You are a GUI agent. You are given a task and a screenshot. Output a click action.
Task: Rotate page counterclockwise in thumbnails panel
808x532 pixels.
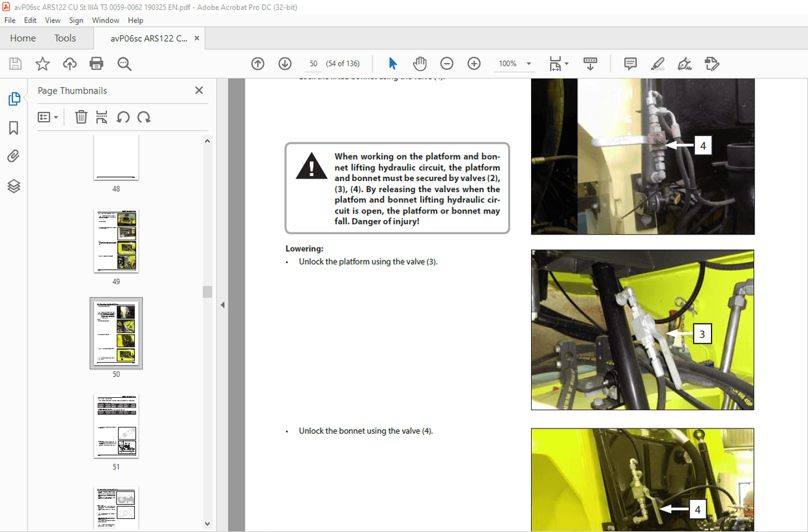(123, 117)
